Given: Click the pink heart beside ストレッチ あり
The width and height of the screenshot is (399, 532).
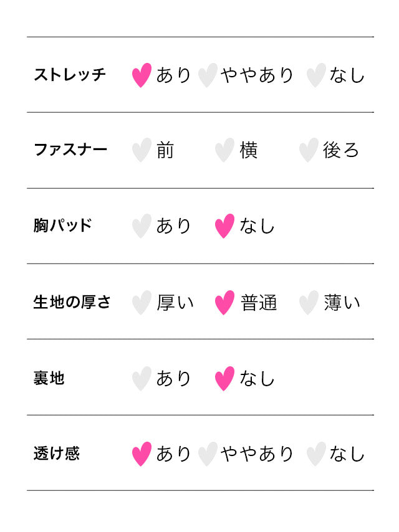Looking at the screenshot, I should coord(142,75).
